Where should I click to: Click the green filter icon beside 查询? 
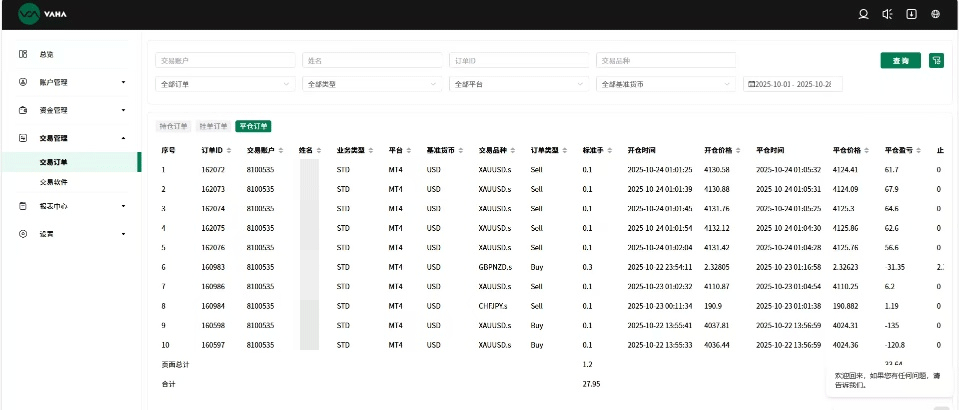coord(936,60)
